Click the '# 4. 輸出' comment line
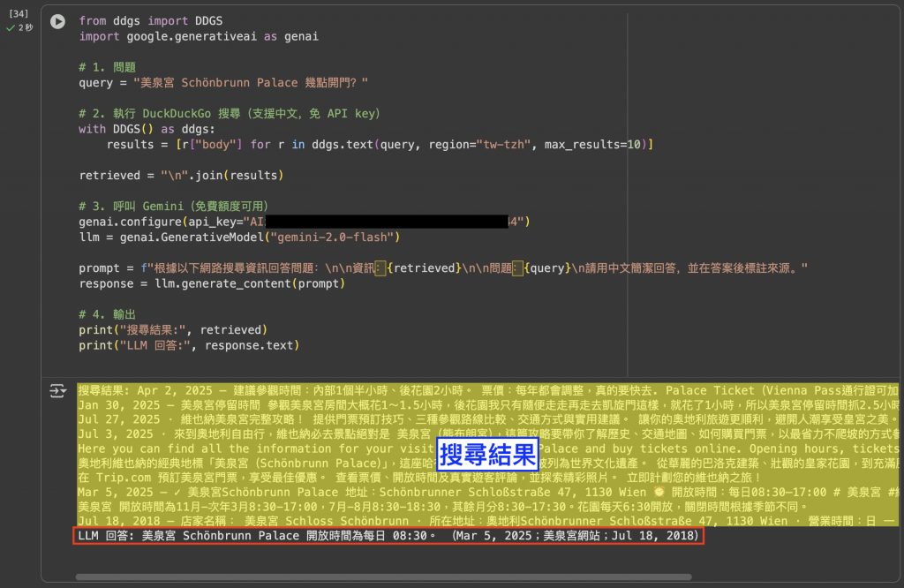Screen dimensions: 904x588 (x=107, y=315)
